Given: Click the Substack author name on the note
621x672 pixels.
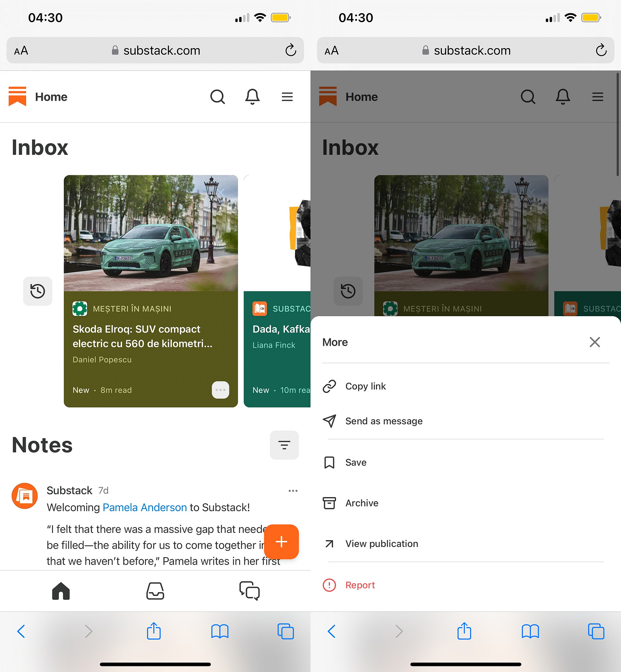Looking at the screenshot, I should (70, 491).
